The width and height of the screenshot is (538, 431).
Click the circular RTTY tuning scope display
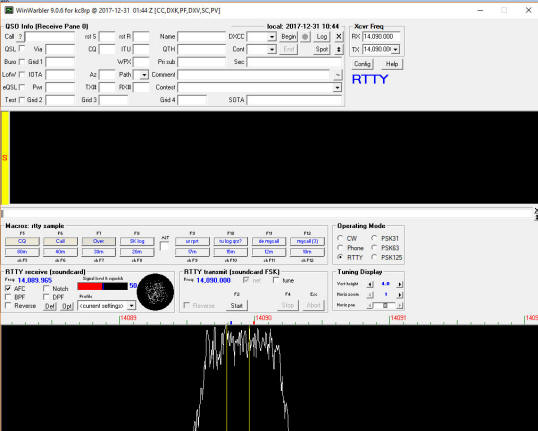coord(155,292)
